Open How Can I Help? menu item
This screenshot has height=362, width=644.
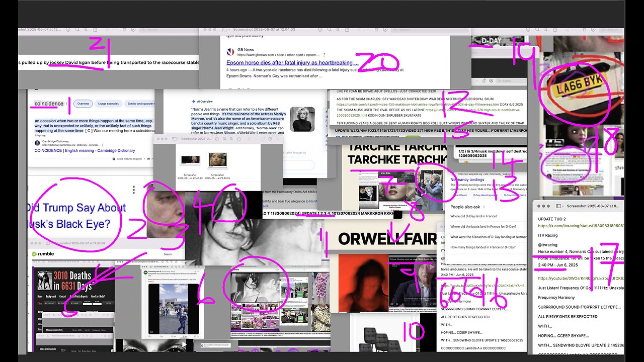click(99, 297)
